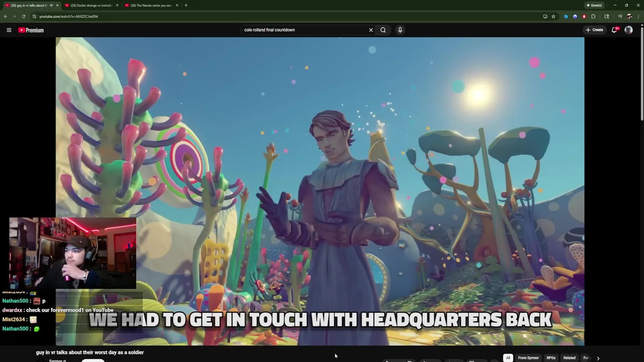Click browser back arrow

[6, 17]
